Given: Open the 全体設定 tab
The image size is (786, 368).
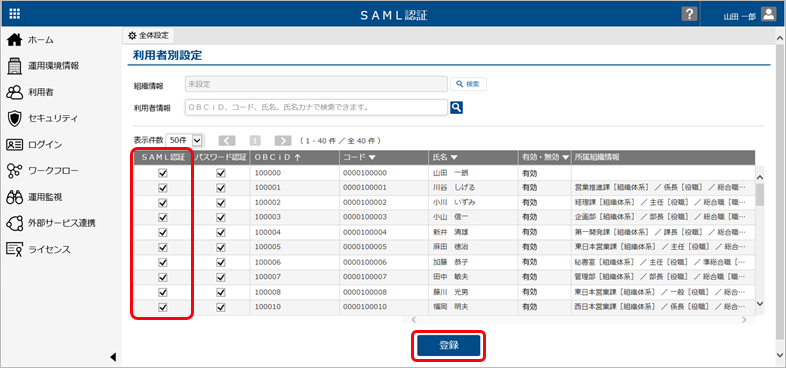Looking at the screenshot, I should 149,36.
